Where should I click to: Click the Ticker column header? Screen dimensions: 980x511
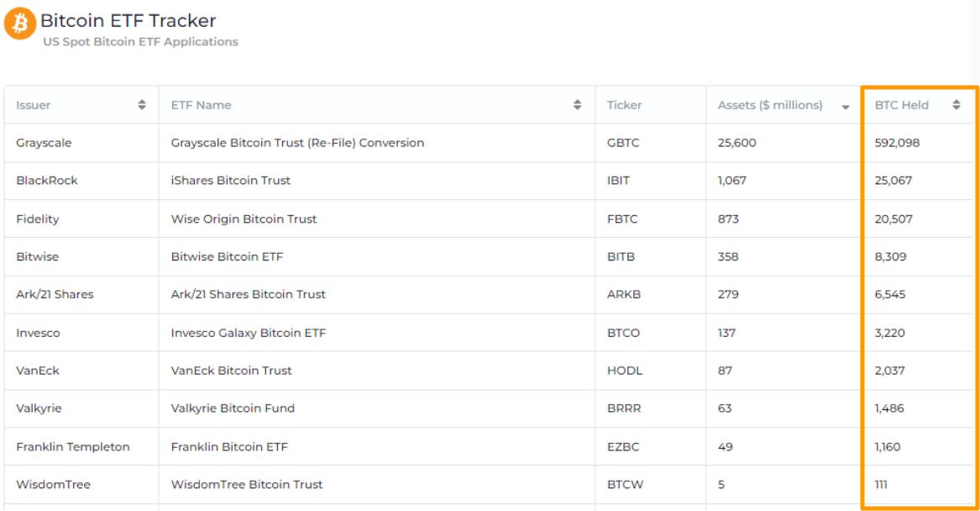pos(624,105)
